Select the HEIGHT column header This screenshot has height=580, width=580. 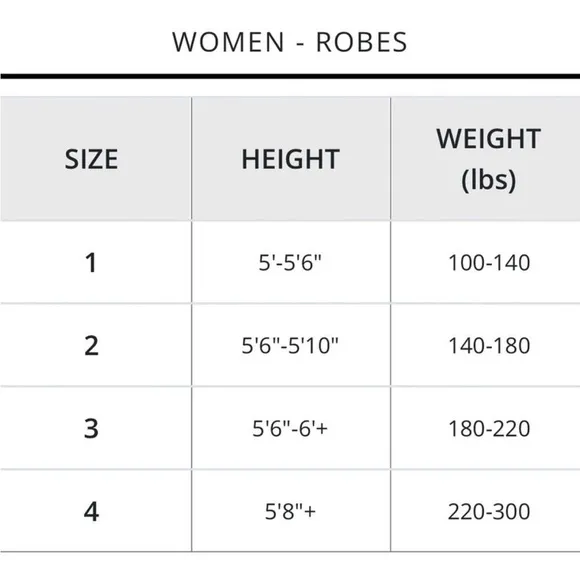[290, 159]
